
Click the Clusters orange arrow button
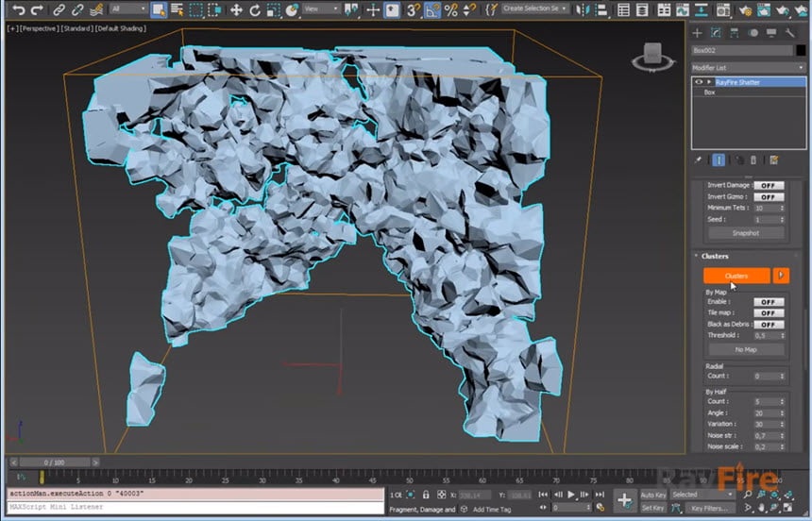pos(781,276)
